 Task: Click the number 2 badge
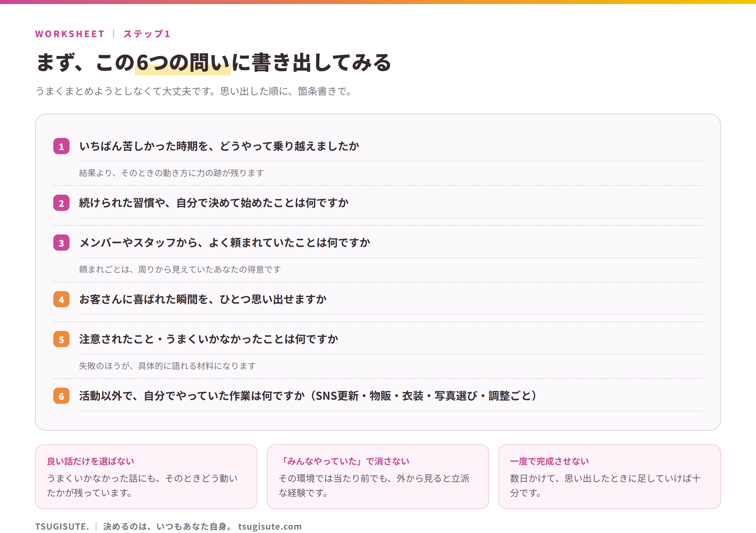tap(61, 203)
